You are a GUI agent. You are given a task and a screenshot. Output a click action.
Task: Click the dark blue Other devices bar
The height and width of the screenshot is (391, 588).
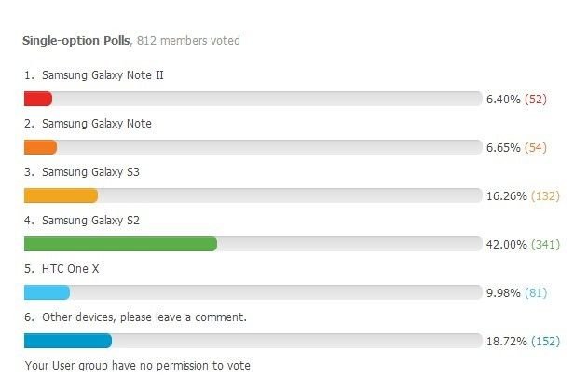(68, 341)
